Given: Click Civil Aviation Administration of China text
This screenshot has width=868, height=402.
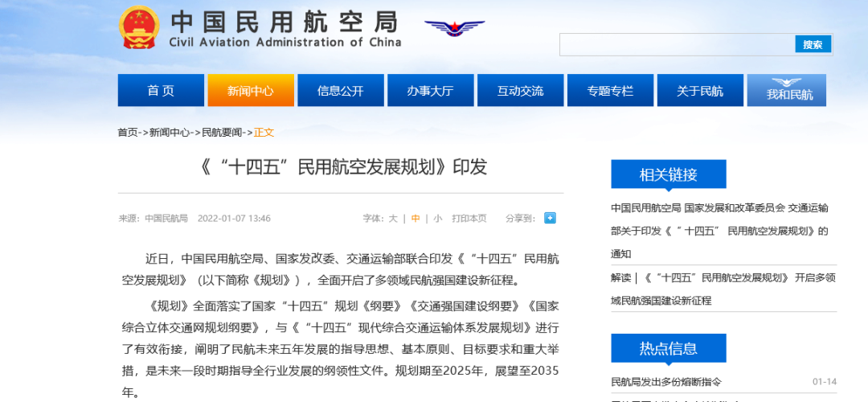Looking at the screenshot, I should [285, 43].
